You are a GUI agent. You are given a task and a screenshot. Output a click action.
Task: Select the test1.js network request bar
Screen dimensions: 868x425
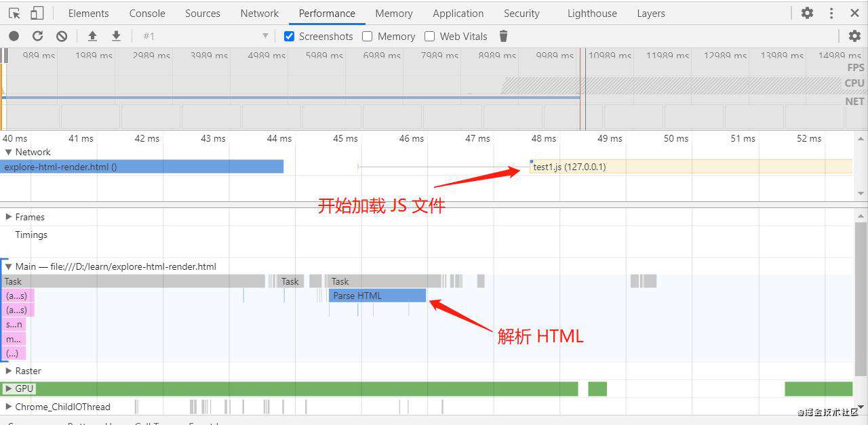[x=691, y=167]
